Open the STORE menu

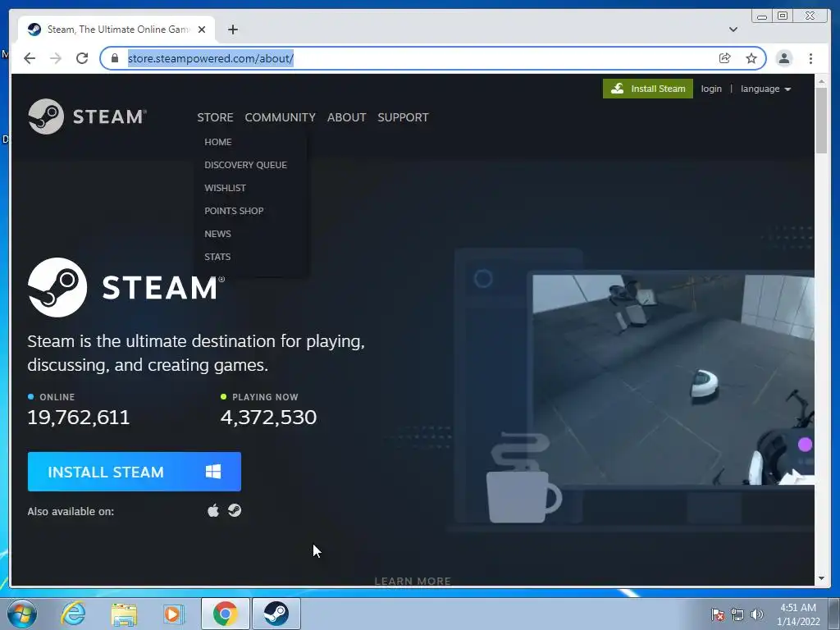pos(215,117)
